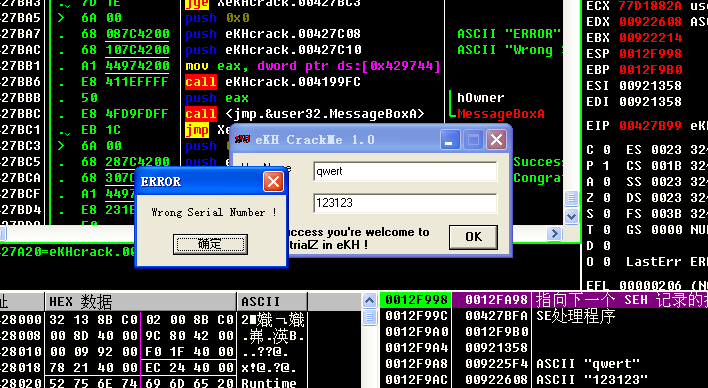Click the hOwner argument comment
The height and width of the screenshot is (388, 708).
[480, 98]
